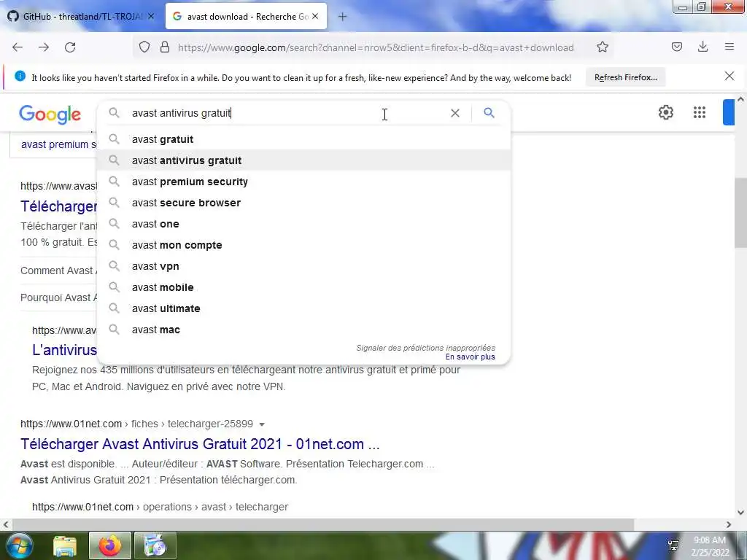Clear the Google search box text
747x560 pixels.
[x=455, y=113]
